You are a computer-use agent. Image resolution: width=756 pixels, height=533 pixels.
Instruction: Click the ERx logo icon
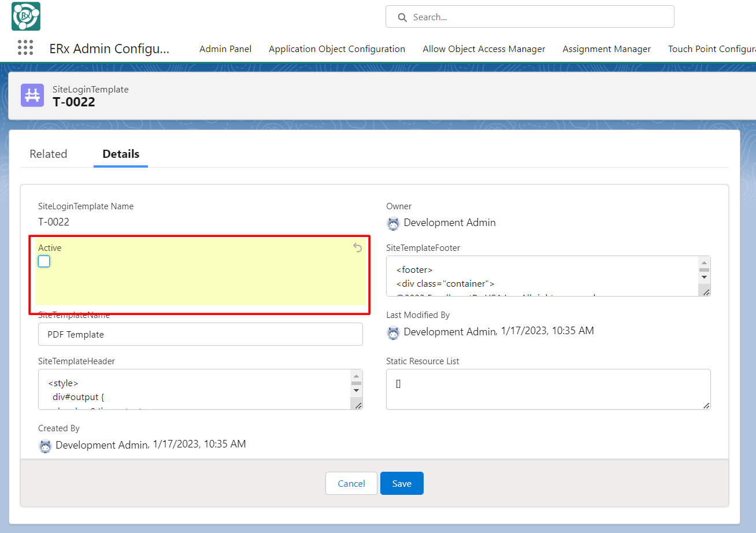(26, 16)
